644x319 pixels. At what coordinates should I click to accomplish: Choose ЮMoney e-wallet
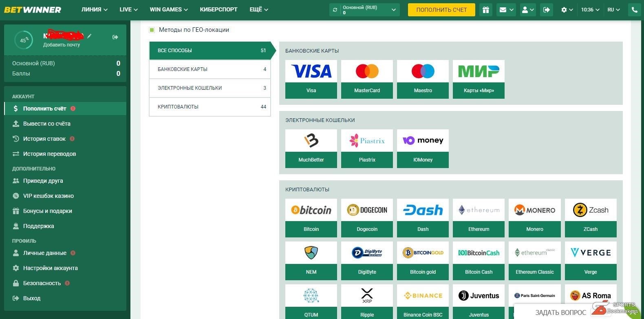click(423, 148)
